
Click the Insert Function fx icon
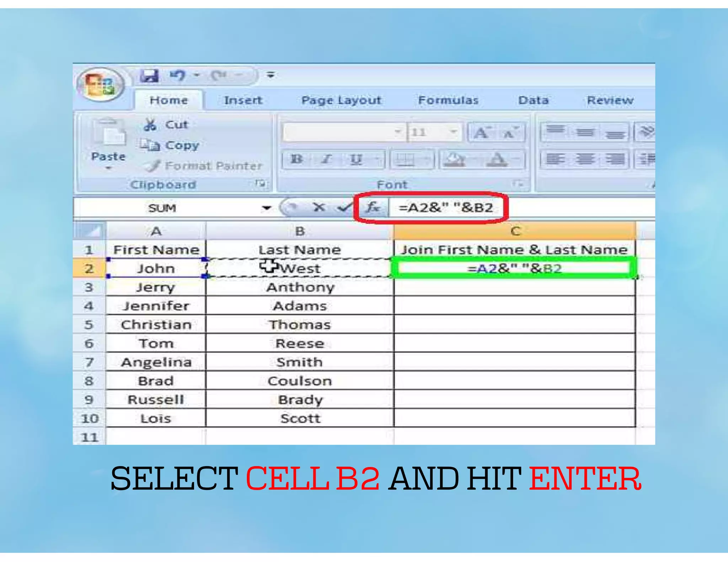(373, 207)
